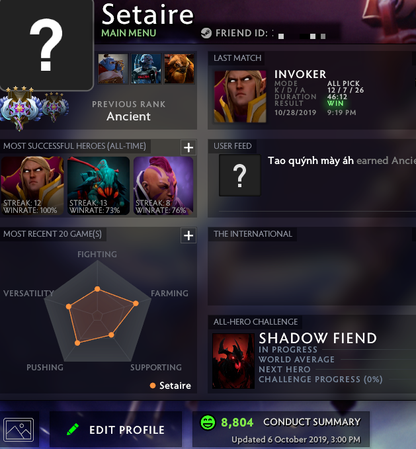Select Anti-Mage in most successful heroes
The height and width of the screenshot is (449, 416).
pyautogui.click(x=163, y=186)
